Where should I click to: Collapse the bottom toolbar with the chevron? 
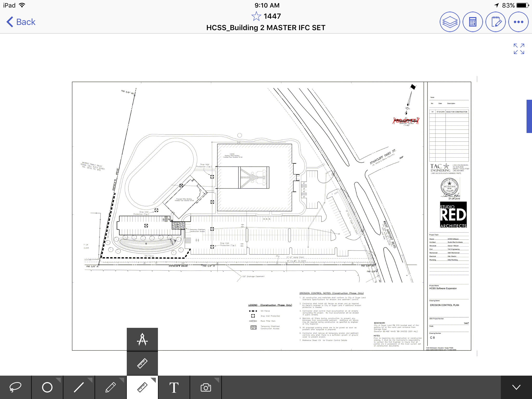click(x=516, y=387)
